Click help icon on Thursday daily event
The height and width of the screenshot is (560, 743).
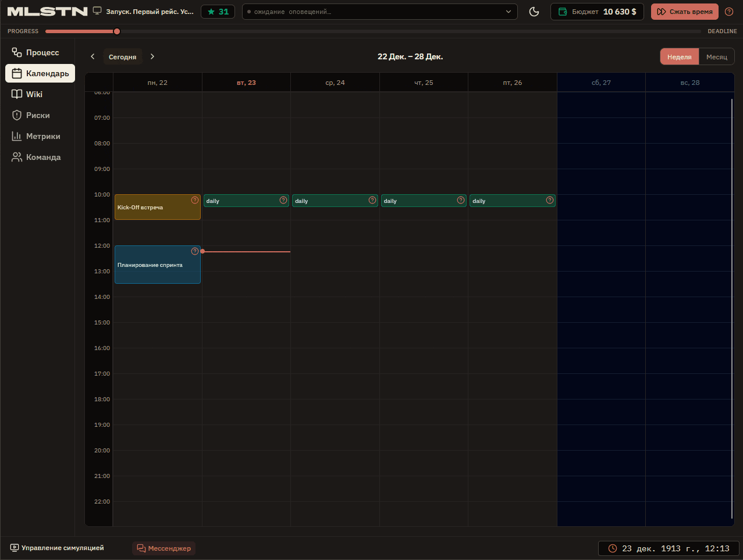tap(461, 200)
